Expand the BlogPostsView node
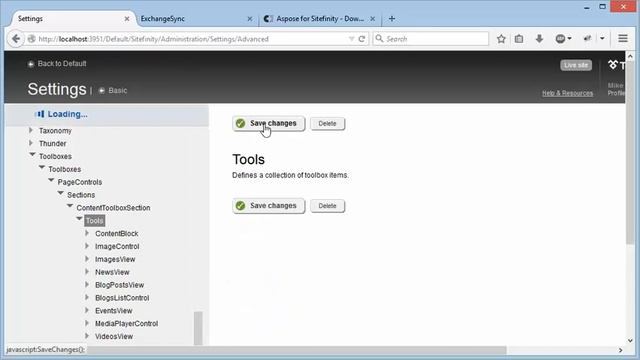 tap(87, 284)
